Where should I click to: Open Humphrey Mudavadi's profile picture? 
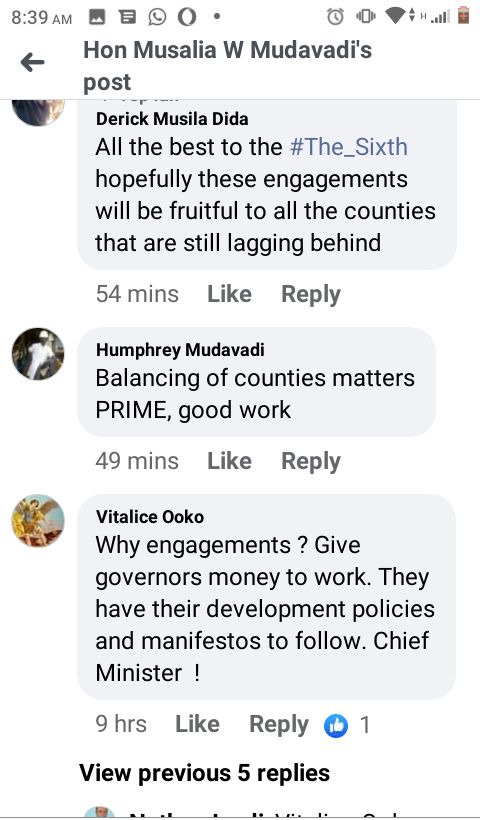[38, 354]
